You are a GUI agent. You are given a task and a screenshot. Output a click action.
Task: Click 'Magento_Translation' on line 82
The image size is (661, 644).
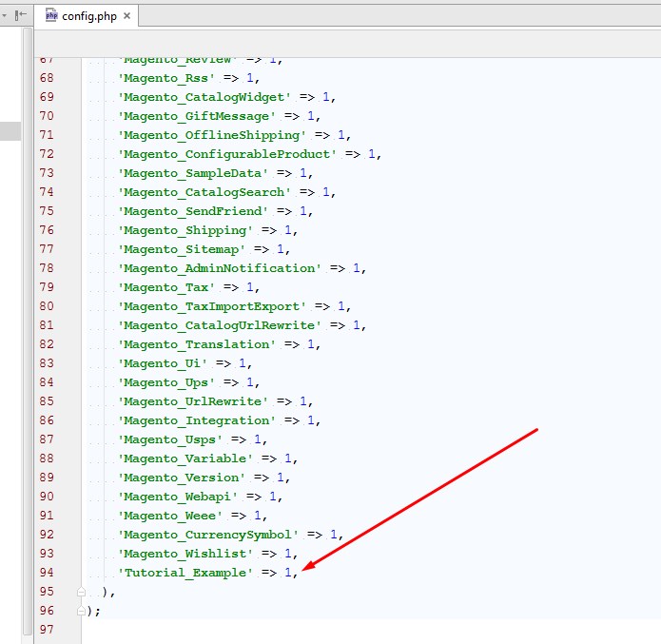coord(197,344)
